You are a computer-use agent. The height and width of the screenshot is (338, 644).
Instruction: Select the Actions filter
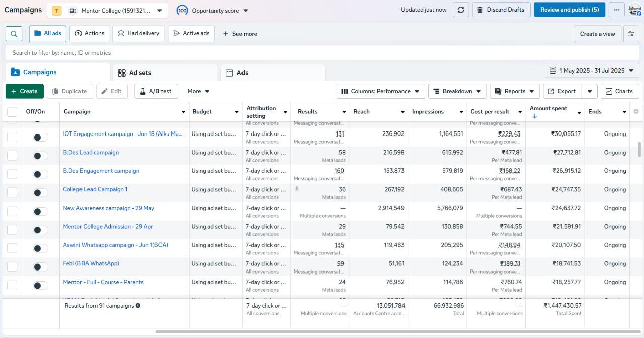click(x=90, y=33)
